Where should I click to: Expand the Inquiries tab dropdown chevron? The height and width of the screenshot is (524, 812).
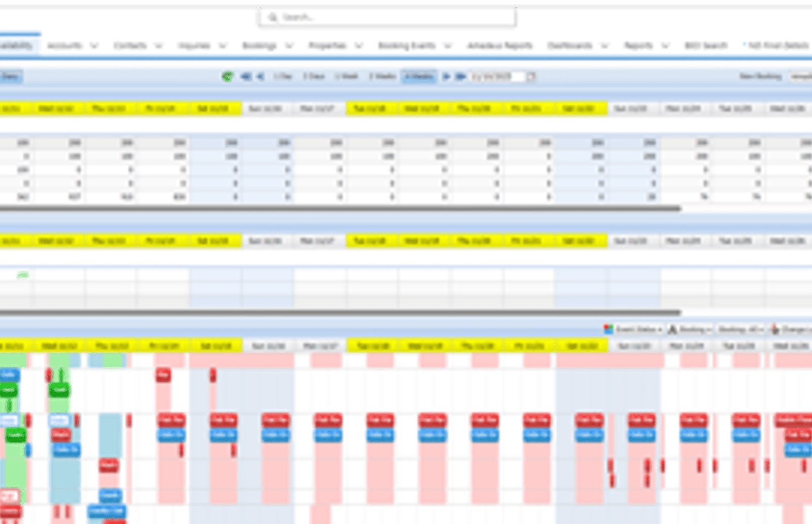click(x=223, y=46)
